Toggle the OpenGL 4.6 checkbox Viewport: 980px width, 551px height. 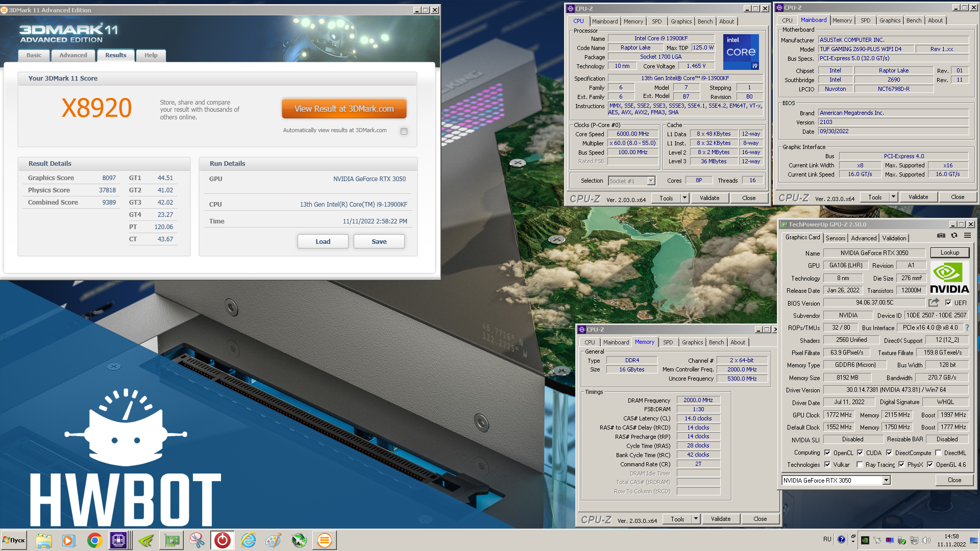[x=930, y=464]
